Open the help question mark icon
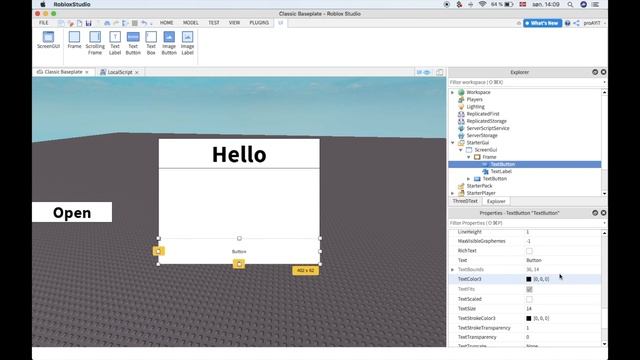 coord(567,23)
